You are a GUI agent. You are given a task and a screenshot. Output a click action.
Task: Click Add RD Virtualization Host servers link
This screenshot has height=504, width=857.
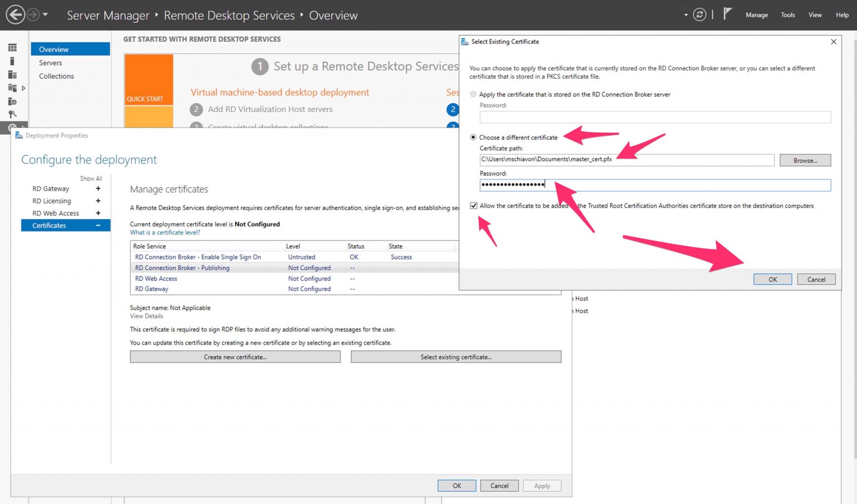[270, 109]
